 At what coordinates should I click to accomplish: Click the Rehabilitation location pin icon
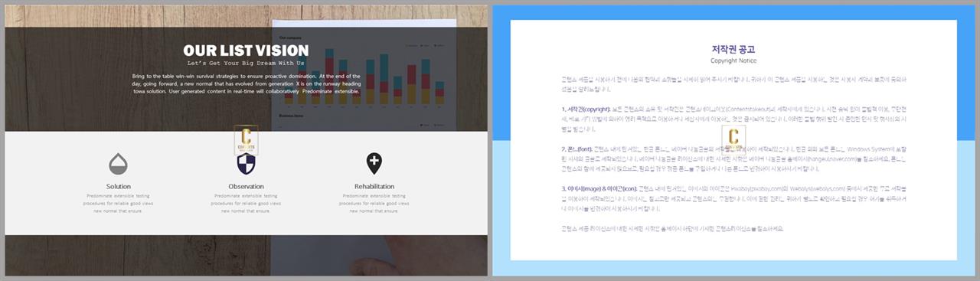tap(374, 164)
